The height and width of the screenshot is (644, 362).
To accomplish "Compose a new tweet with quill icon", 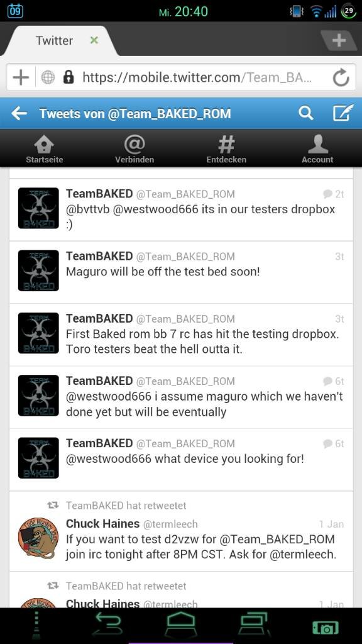I will (343, 113).
